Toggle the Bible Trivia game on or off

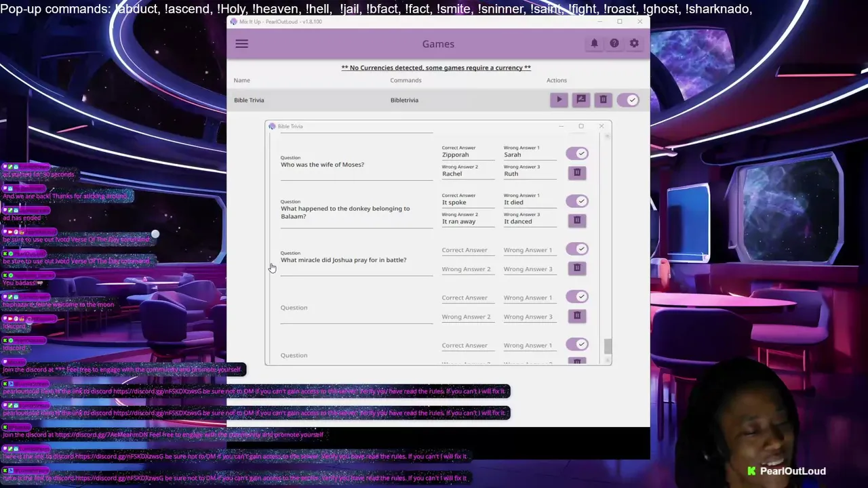tap(628, 100)
